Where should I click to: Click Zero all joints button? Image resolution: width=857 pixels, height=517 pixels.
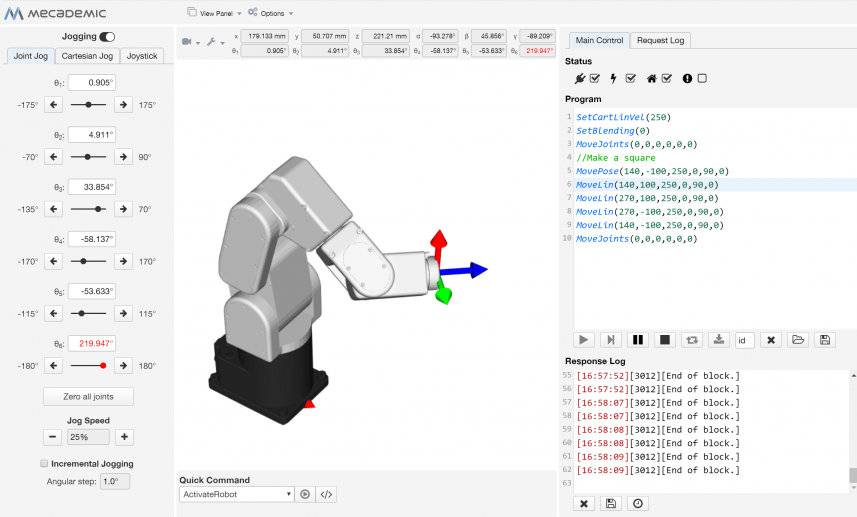click(88, 396)
